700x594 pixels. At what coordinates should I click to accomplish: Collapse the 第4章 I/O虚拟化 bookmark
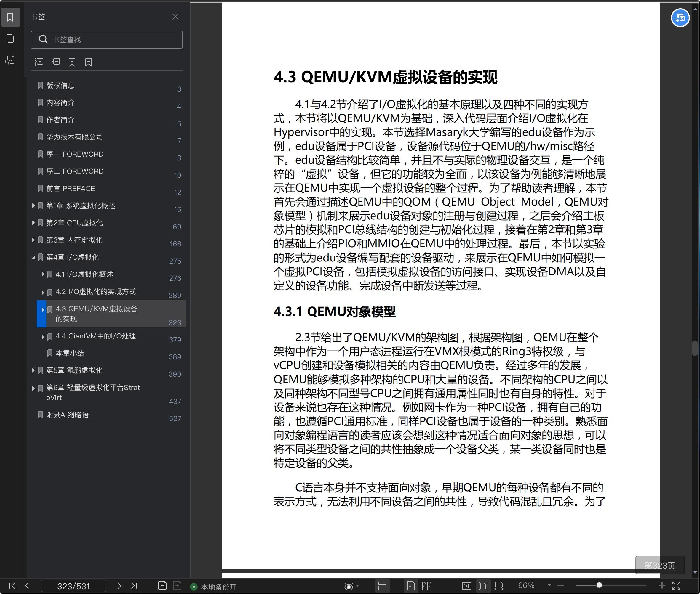(33, 257)
